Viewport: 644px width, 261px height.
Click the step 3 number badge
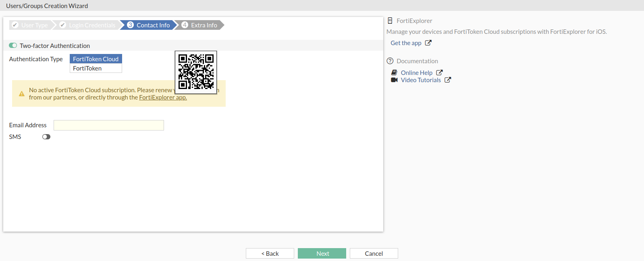tap(130, 25)
